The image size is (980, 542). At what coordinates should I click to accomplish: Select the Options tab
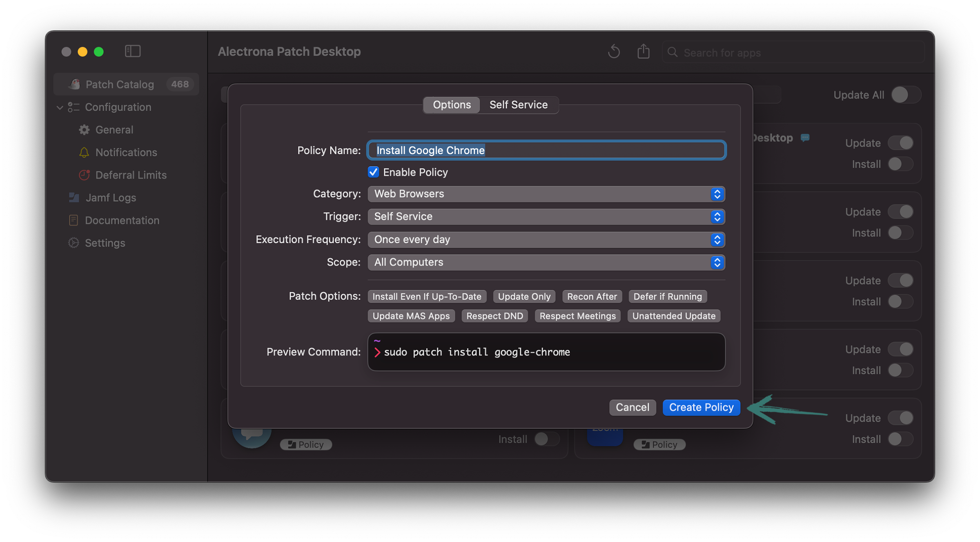[x=452, y=105]
